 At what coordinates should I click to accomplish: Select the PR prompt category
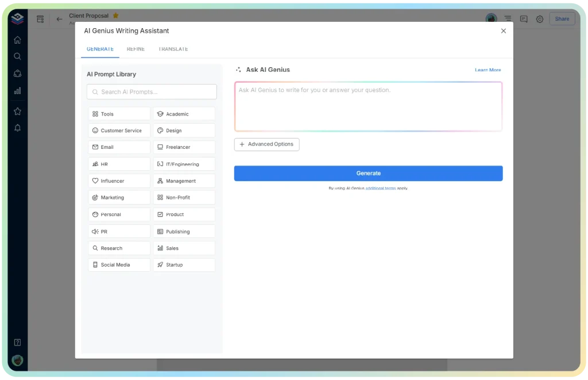pos(119,232)
